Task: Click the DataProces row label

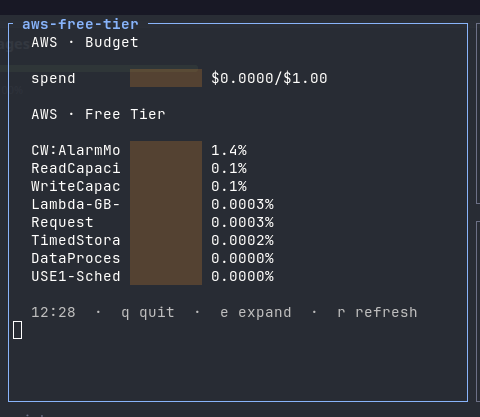Action: pos(76,258)
